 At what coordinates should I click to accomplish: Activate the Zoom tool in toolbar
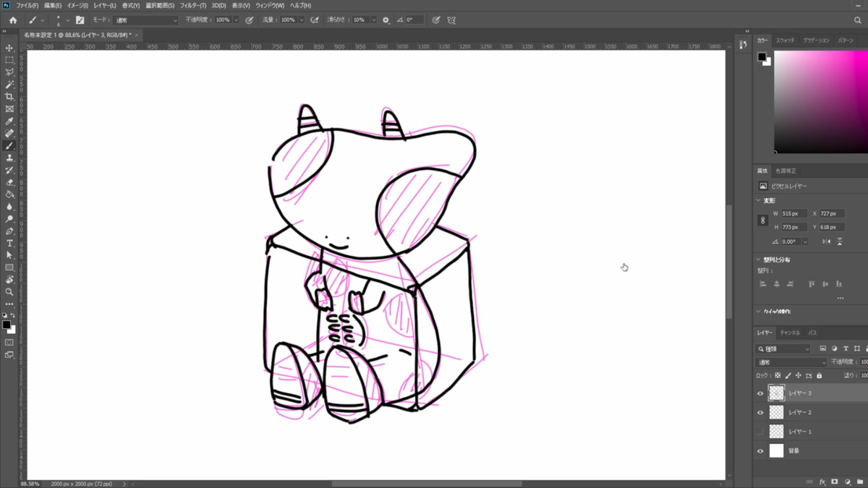pos(9,292)
